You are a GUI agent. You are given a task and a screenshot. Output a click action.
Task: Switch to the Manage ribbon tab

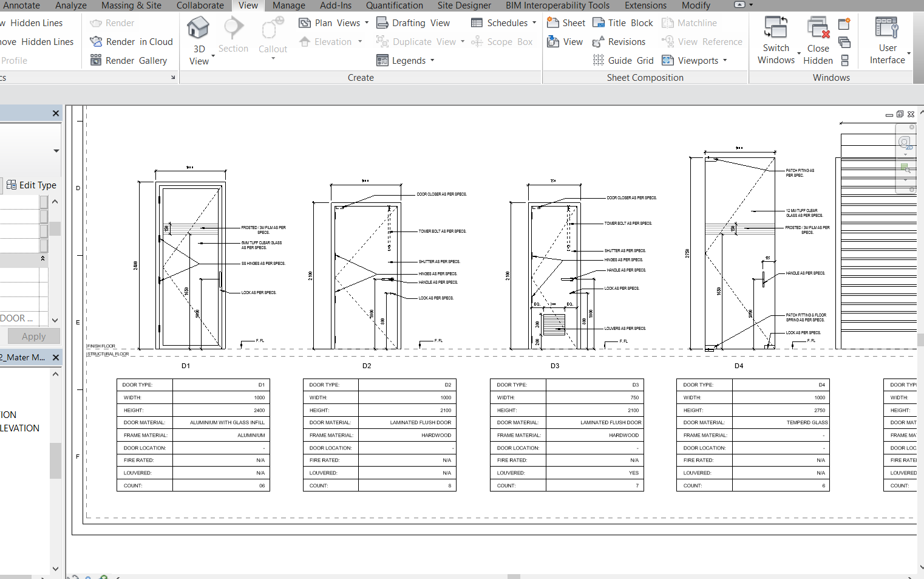pos(288,5)
